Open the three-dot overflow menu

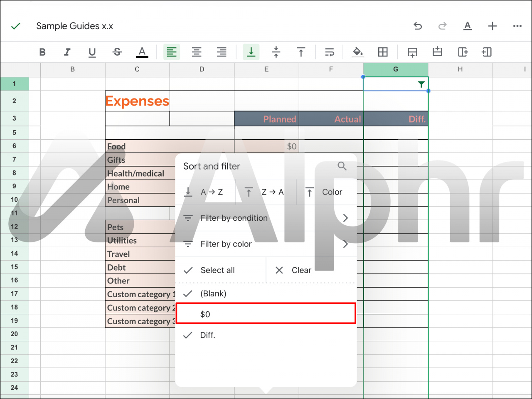517,26
